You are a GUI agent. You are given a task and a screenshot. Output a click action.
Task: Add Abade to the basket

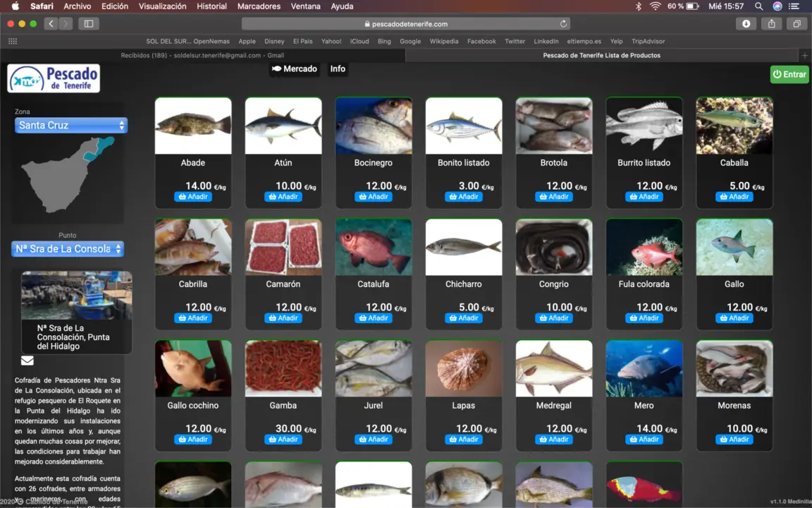tap(193, 197)
